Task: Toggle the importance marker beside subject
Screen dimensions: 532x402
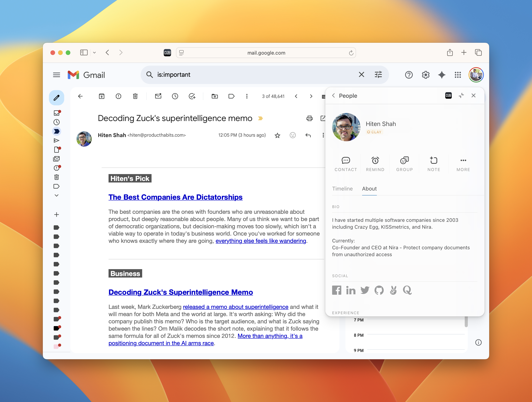Action: coord(260,118)
